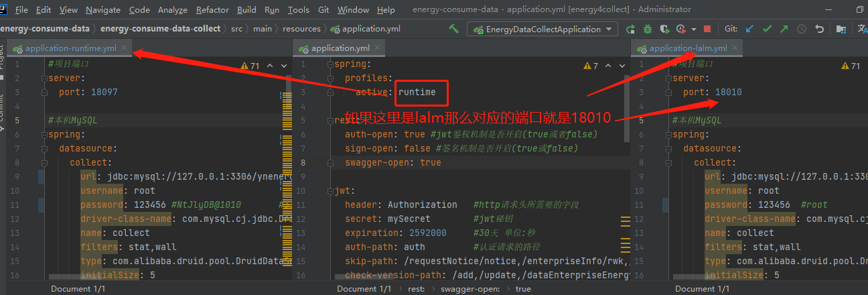Open the Build menu
Image resolution: width=868 pixels, height=295 pixels.
click(x=246, y=10)
